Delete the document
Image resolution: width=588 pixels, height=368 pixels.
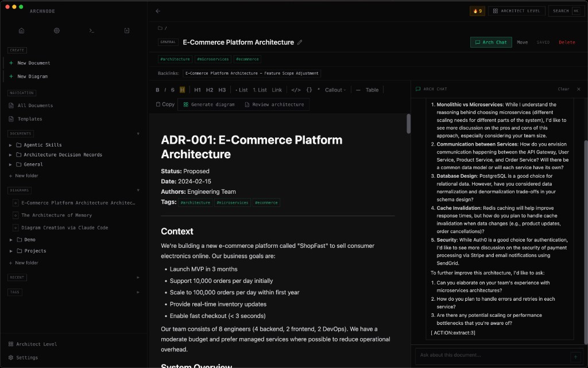pos(567,43)
